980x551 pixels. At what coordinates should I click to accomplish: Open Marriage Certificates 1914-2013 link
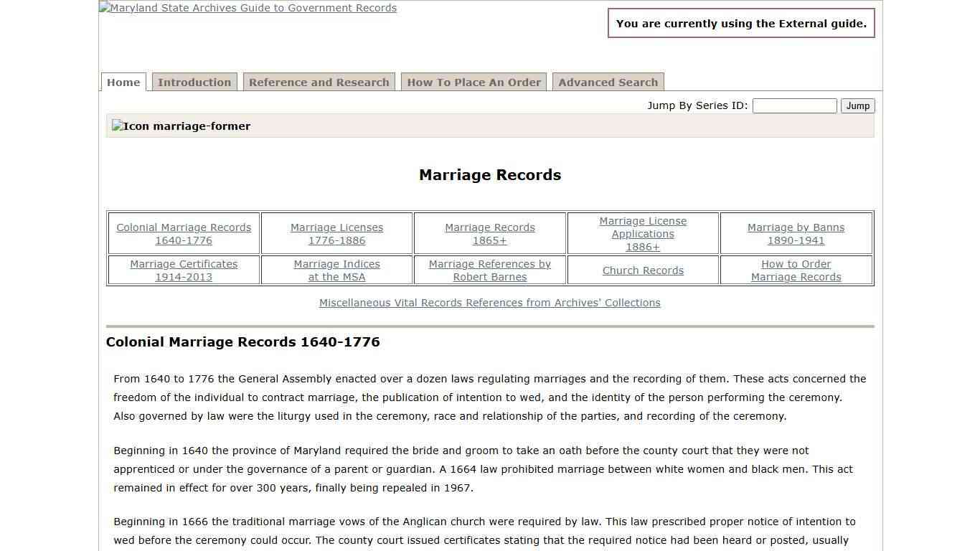184,270
